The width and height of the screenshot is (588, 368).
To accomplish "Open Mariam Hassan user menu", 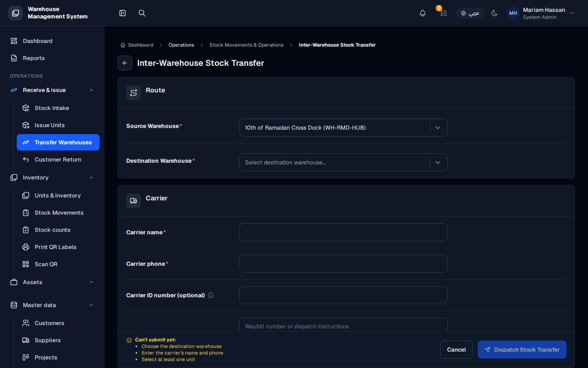I will point(541,13).
